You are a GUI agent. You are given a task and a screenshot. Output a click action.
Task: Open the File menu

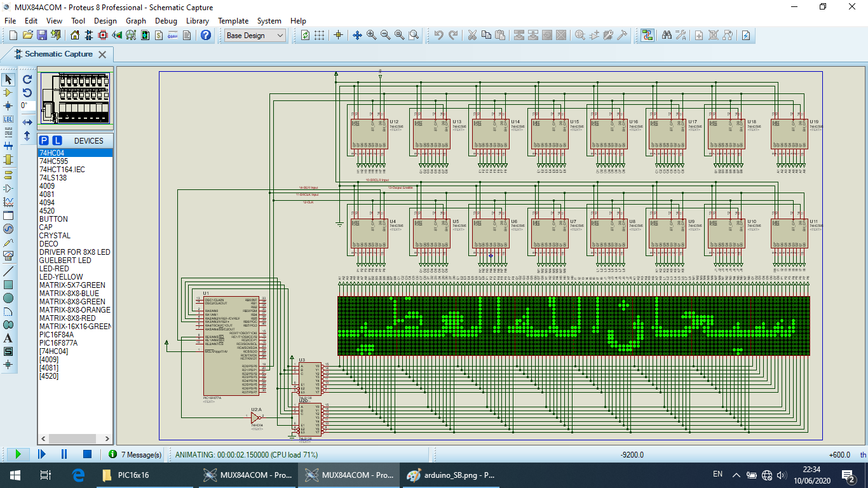(10, 20)
